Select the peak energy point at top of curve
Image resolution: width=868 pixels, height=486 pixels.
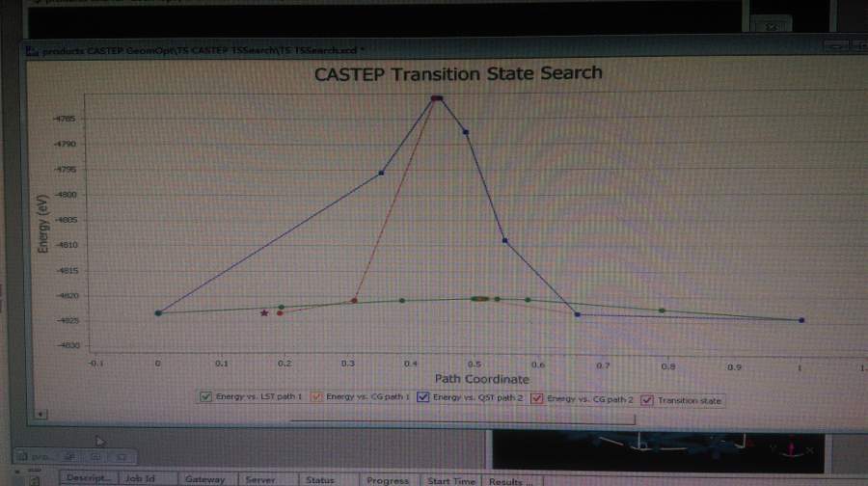(437, 98)
